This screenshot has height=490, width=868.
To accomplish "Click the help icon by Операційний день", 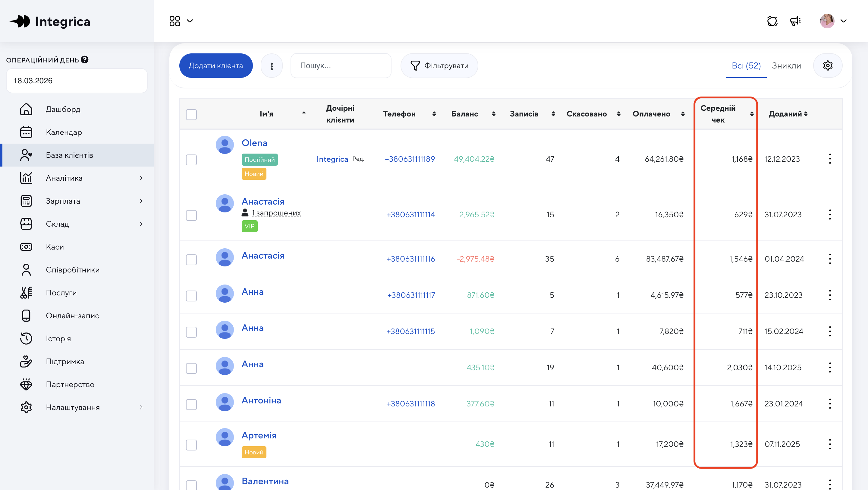I will (85, 60).
